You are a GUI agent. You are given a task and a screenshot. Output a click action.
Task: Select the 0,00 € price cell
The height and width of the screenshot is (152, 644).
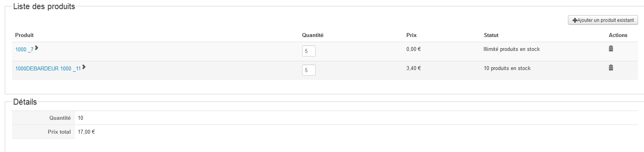414,49
